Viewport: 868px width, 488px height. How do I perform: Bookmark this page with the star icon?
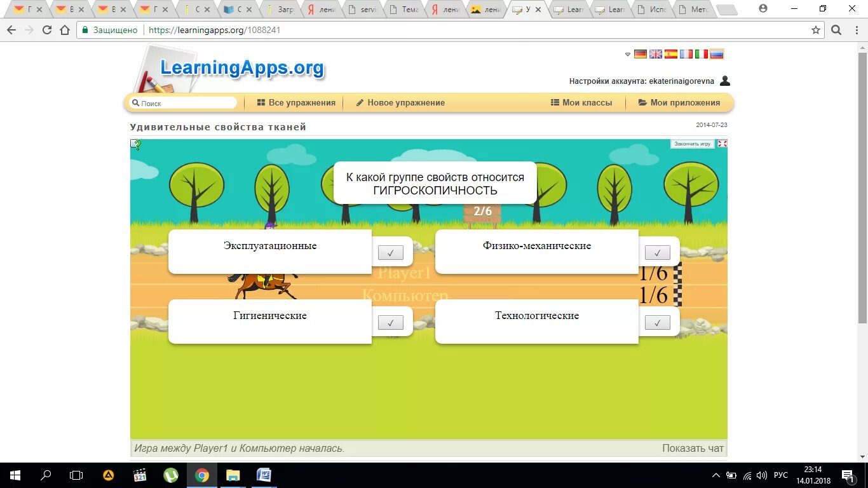pyautogui.click(x=816, y=30)
